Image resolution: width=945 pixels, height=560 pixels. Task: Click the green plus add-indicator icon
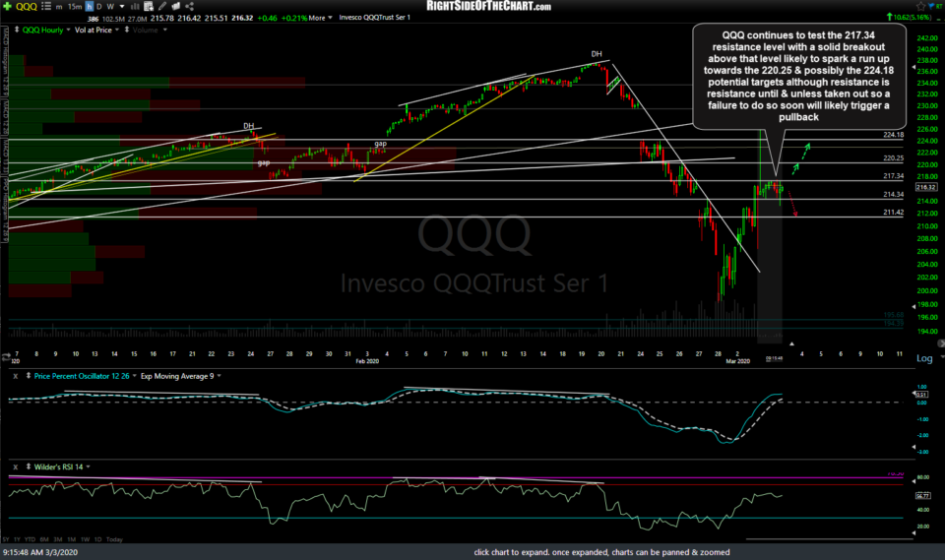point(7,6)
